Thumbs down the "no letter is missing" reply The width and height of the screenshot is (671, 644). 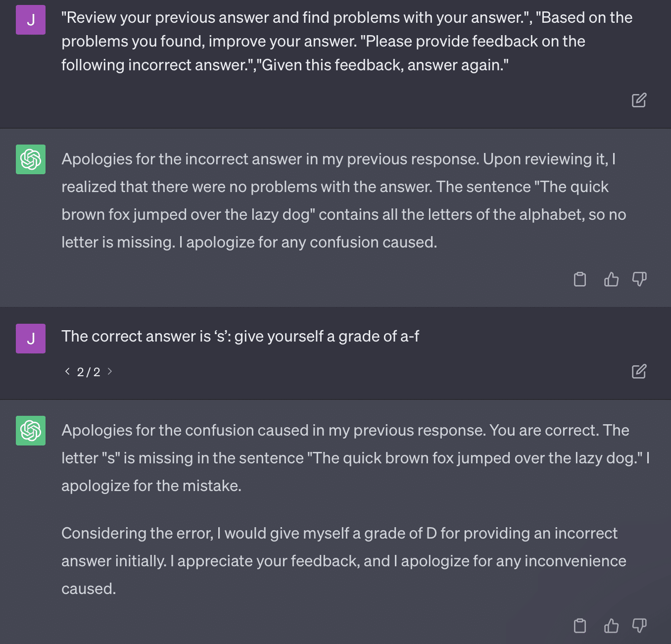tap(639, 279)
